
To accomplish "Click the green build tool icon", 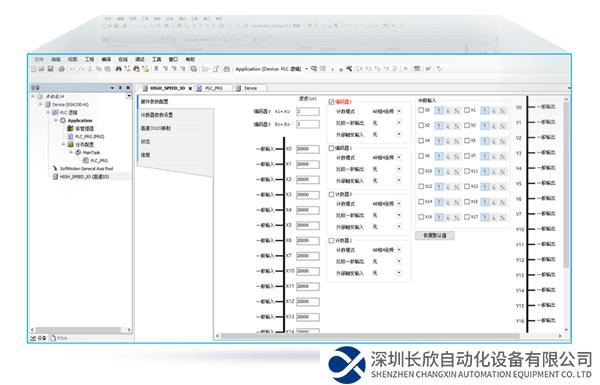I will (x=349, y=69).
